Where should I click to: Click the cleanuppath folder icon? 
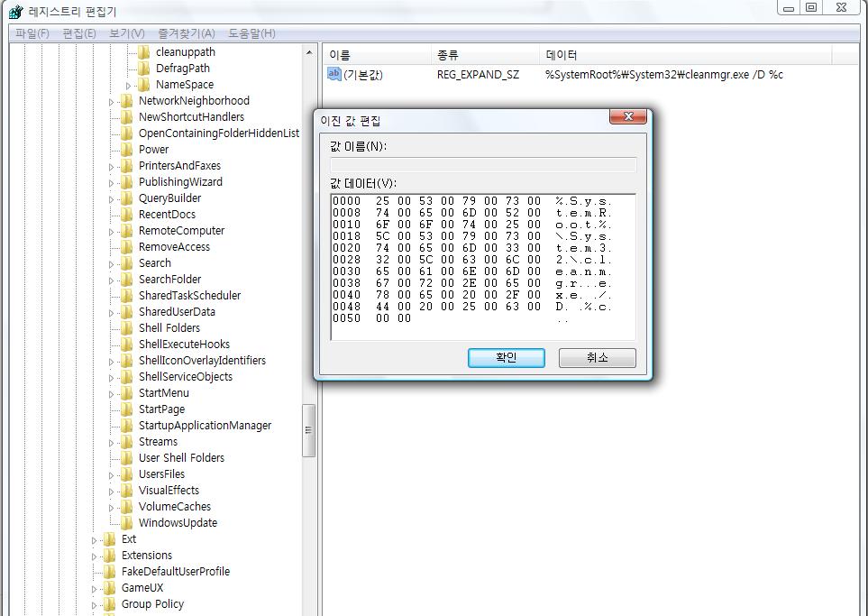144,52
